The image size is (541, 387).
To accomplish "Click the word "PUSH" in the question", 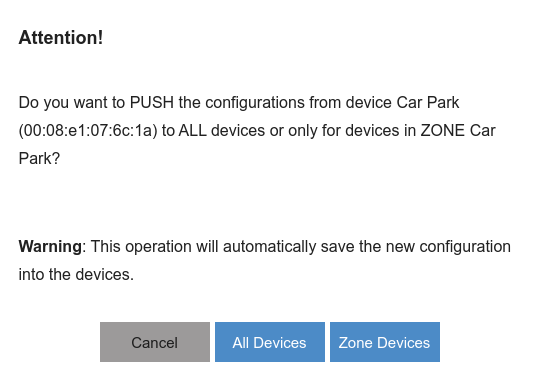I will pos(152,102).
